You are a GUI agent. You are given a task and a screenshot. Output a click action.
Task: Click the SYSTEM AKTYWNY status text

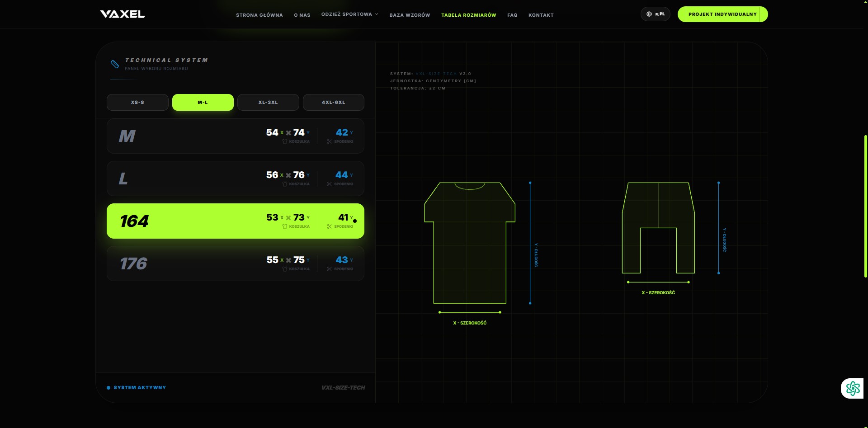coord(140,388)
